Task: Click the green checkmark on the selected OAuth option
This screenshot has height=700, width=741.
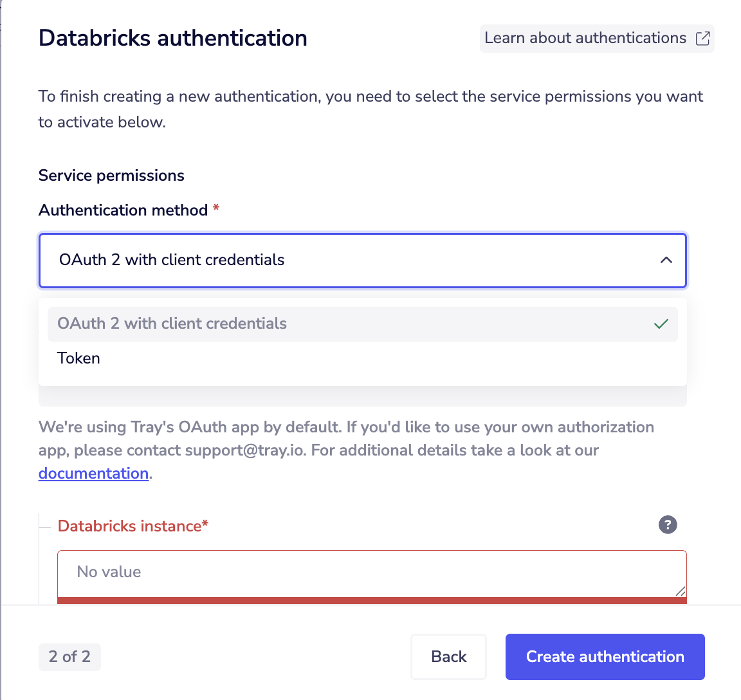Action: (661, 324)
